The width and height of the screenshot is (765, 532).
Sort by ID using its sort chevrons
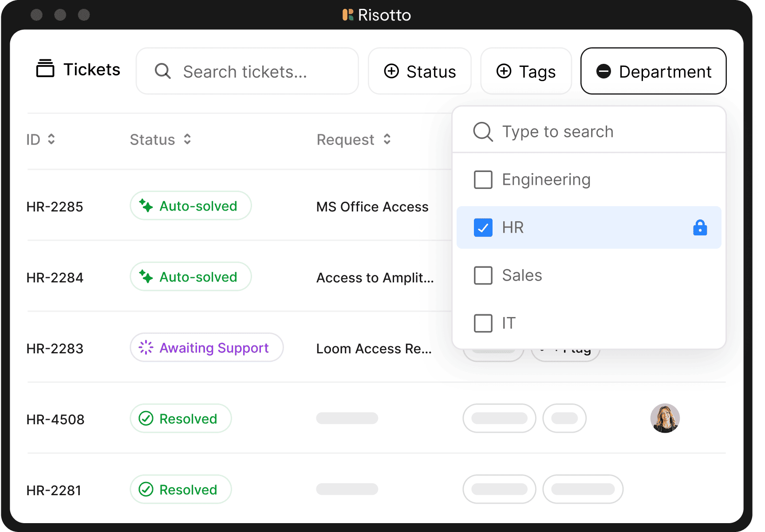point(51,139)
